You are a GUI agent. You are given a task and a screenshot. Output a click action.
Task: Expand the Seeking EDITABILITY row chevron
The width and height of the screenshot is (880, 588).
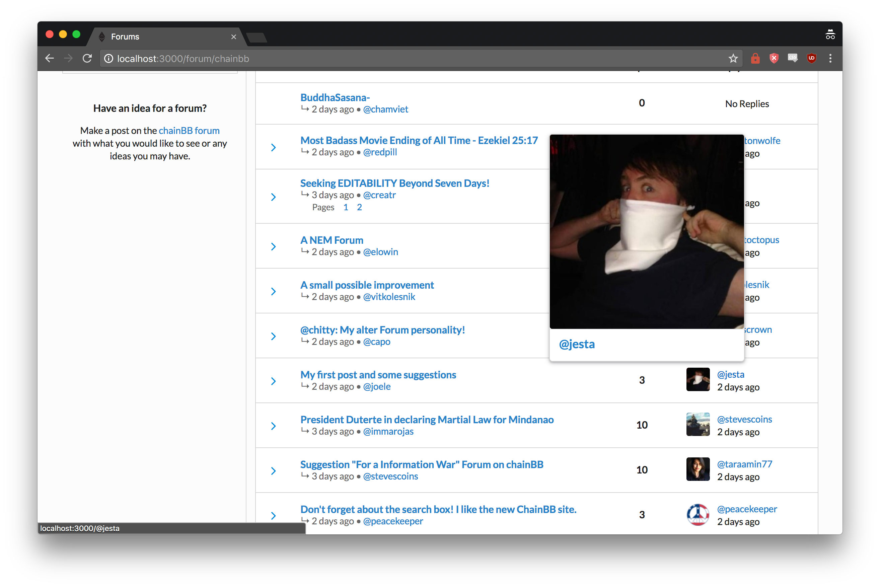click(x=273, y=197)
